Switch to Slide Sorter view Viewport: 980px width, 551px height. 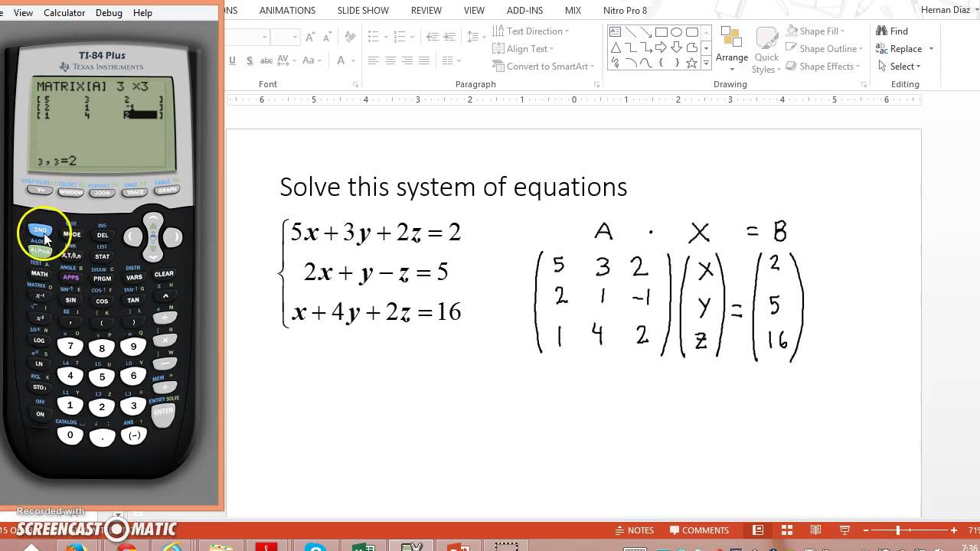pyautogui.click(x=786, y=530)
